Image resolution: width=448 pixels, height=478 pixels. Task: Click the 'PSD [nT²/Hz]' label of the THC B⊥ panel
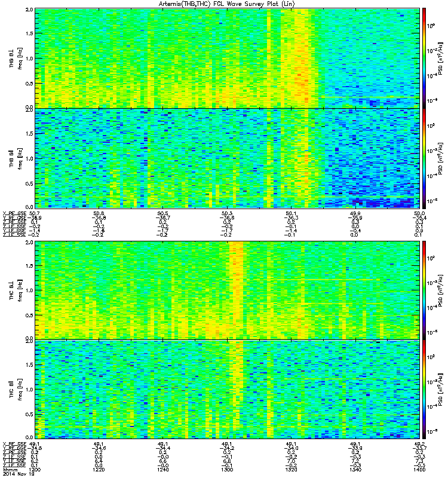(440, 290)
